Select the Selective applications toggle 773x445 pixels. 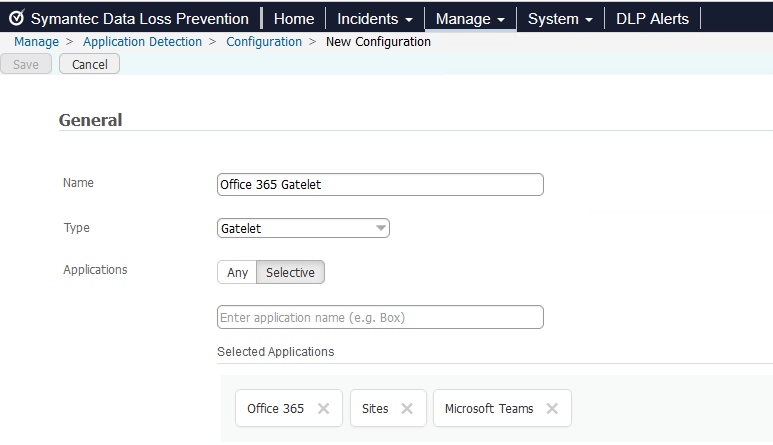click(x=290, y=272)
